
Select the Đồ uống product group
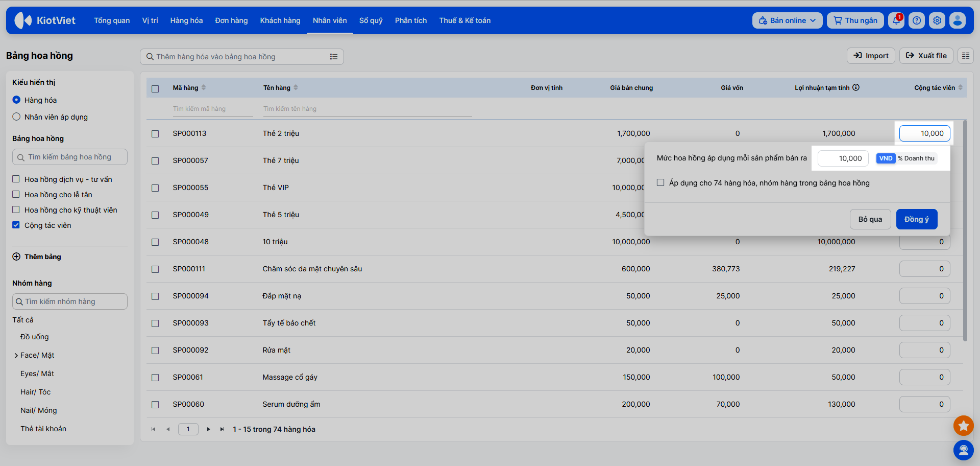[x=35, y=337]
